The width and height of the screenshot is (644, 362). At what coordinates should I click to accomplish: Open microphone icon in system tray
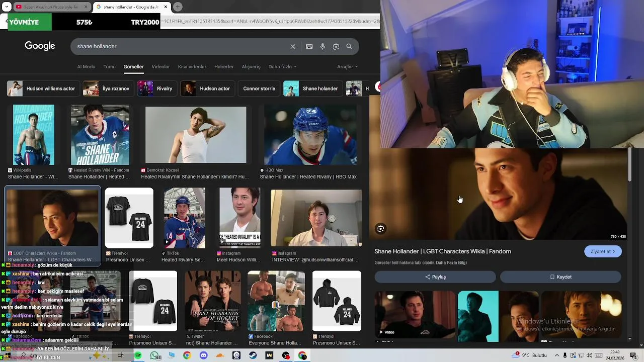(566, 355)
